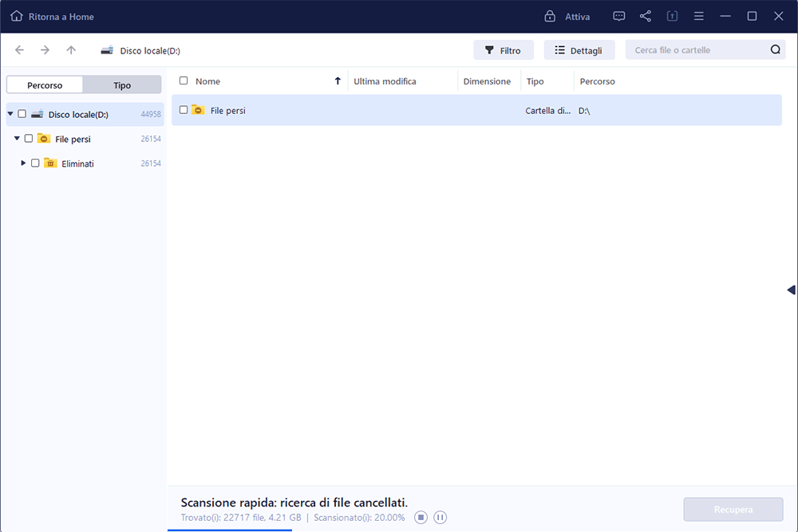Click in the Cerca file o cartelle field
Image resolution: width=798 pixels, height=532 pixels.
[x=698, y=50]
